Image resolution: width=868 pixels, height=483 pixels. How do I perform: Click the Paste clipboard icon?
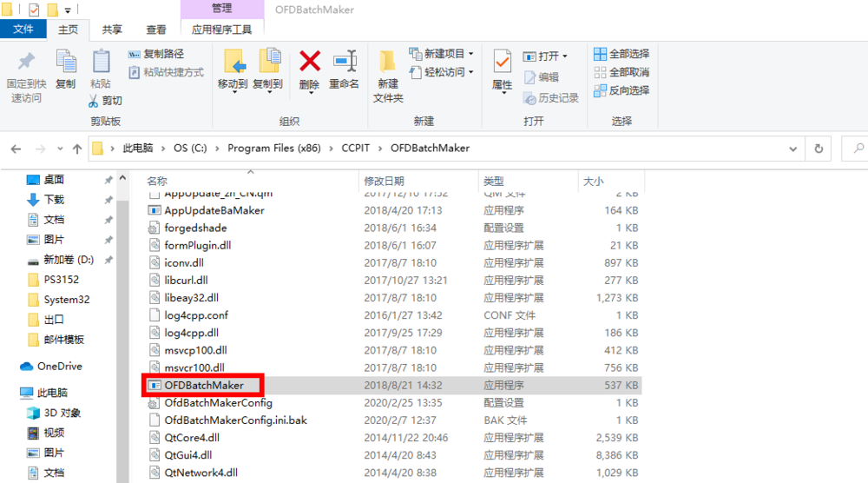tap(101, 63)
